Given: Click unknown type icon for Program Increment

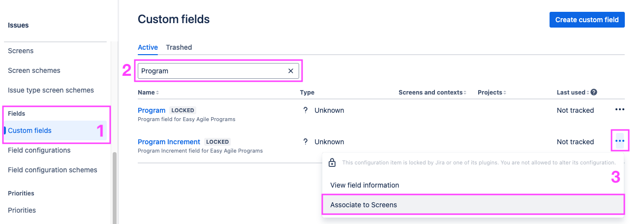Looking at the screenshot, I should (306, 142).
